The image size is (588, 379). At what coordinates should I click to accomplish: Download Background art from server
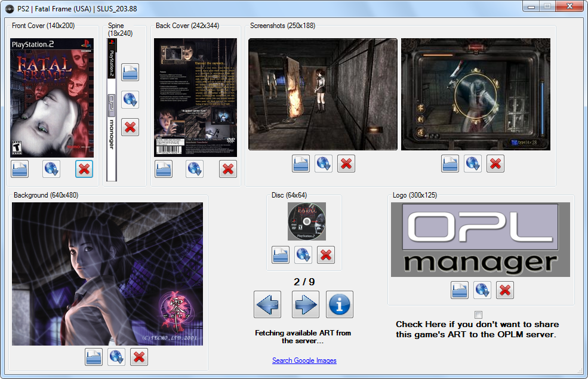point(116,357)
